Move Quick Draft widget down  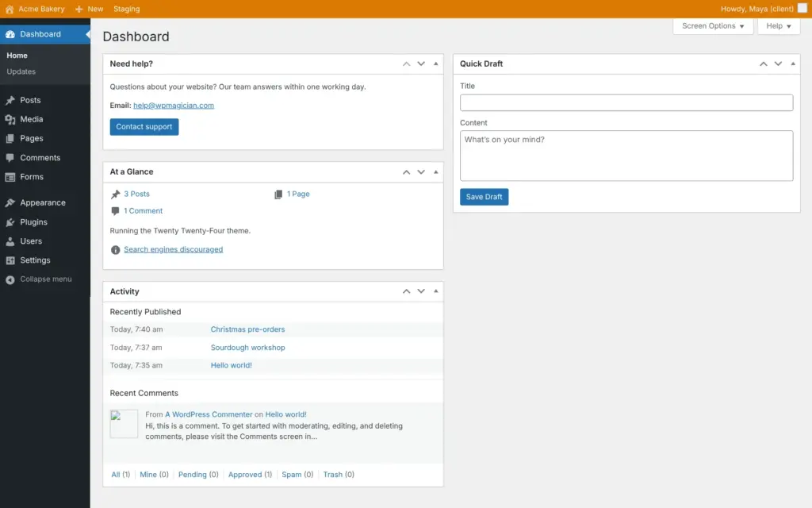point(778,63)
